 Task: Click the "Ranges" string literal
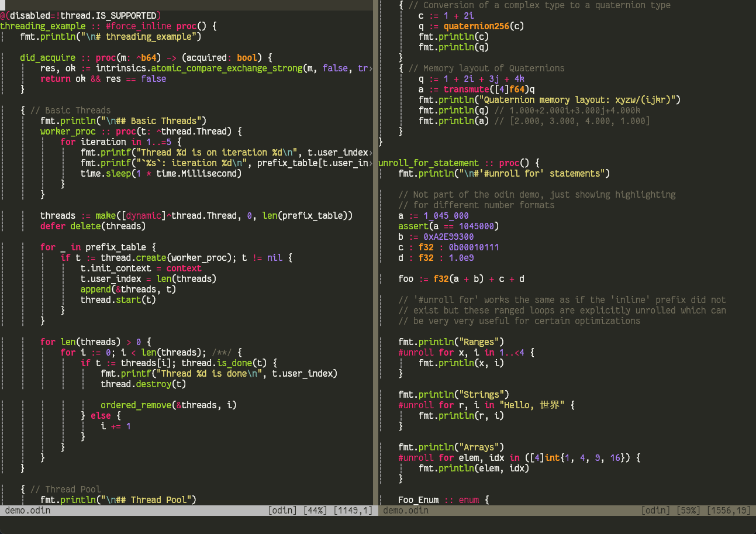tap(479, 342)
